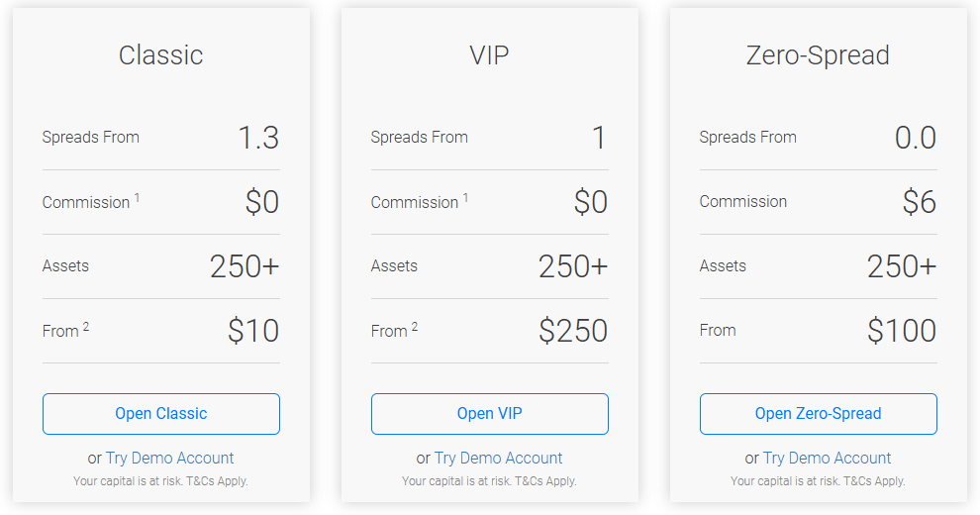
Task: Try Demo Account under VIP plan
Action: 499,459
